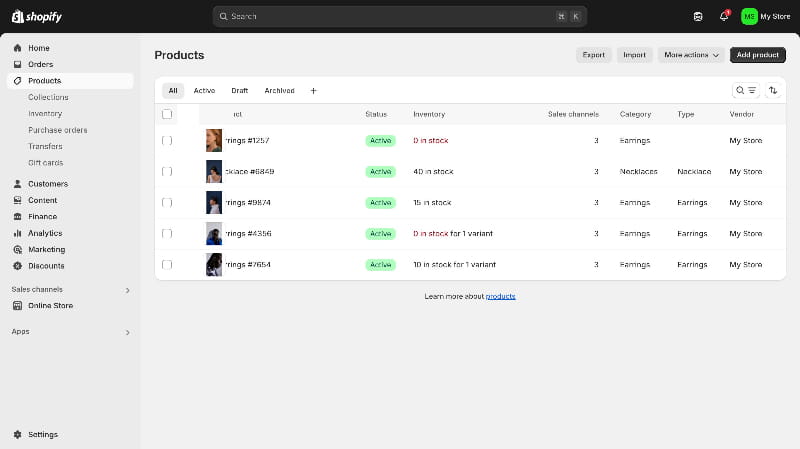
Task: Check the box for rings #7654
Action: (x=167, y=264)
